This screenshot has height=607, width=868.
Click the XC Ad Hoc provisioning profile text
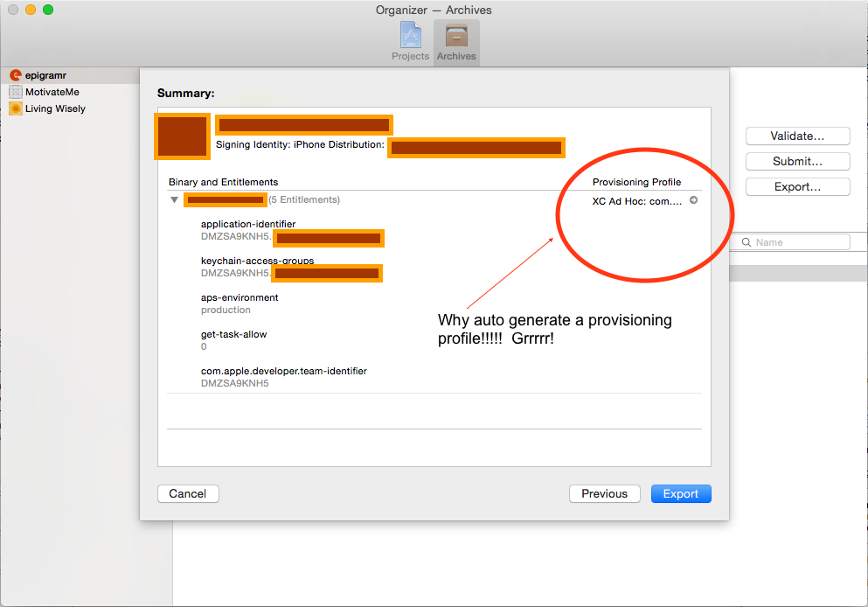(637, 201)
